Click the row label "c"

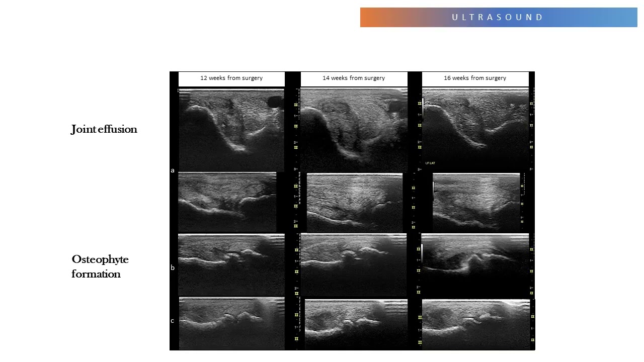pos(173,320)
